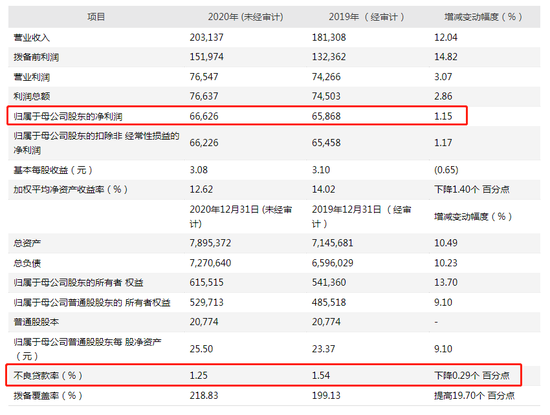Select the 利润总额 row label
This screenshot has height=415, width=550.
click(x=32, y=96)
